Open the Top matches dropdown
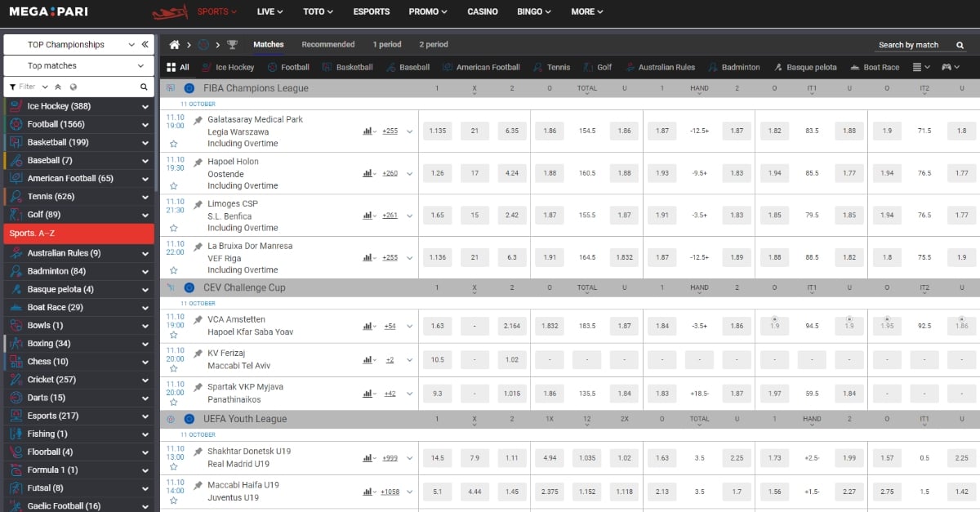This screenshot has height=512, width=980. click(79, 66)
